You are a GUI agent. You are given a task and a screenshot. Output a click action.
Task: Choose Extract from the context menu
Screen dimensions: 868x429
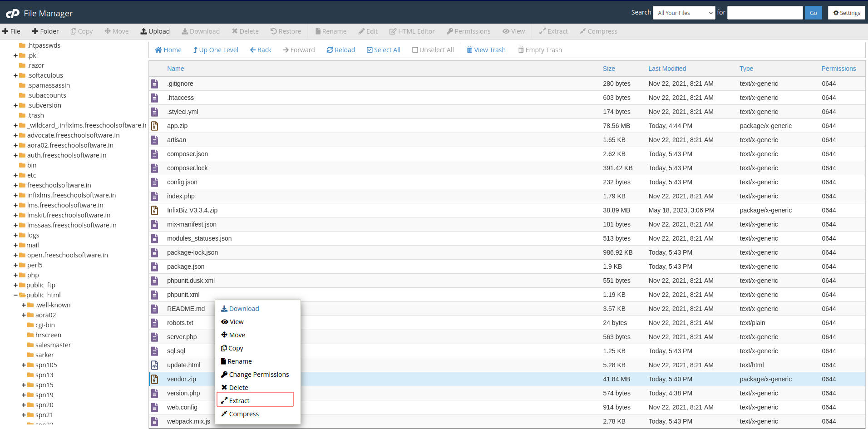click(239, 400)
